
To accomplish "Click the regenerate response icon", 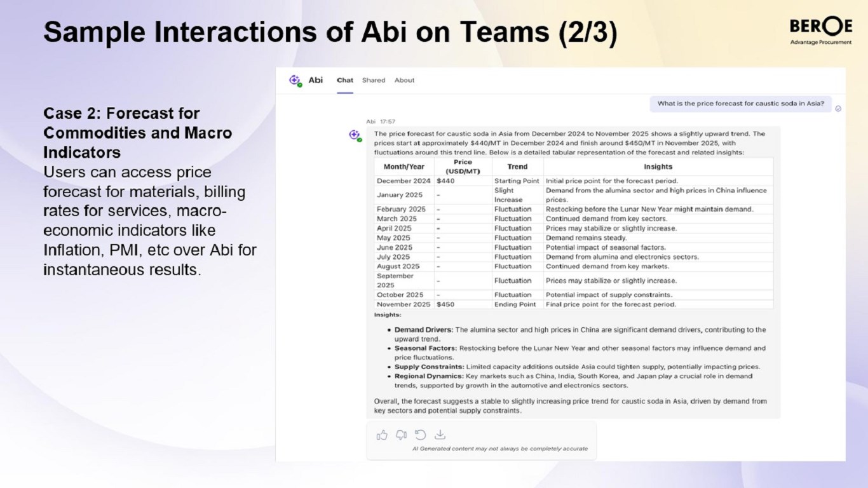I will coord(420,435).
